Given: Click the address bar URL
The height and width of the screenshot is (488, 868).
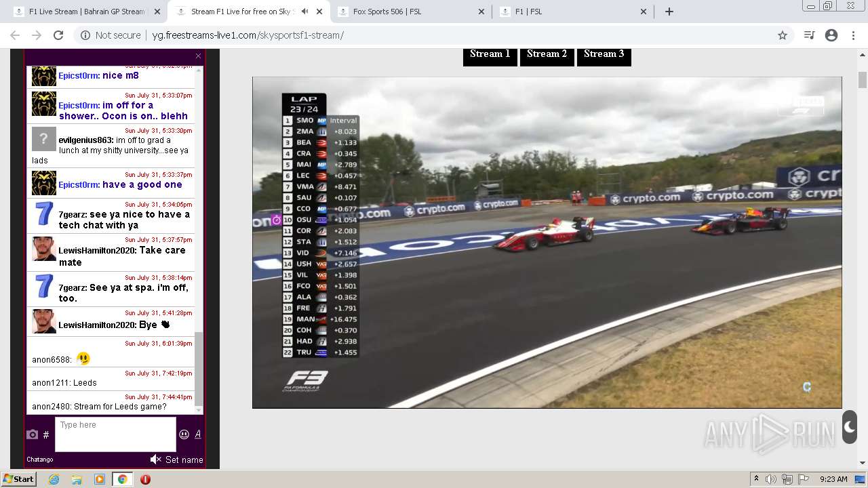Looking at the screenshot, I should 248,35.
